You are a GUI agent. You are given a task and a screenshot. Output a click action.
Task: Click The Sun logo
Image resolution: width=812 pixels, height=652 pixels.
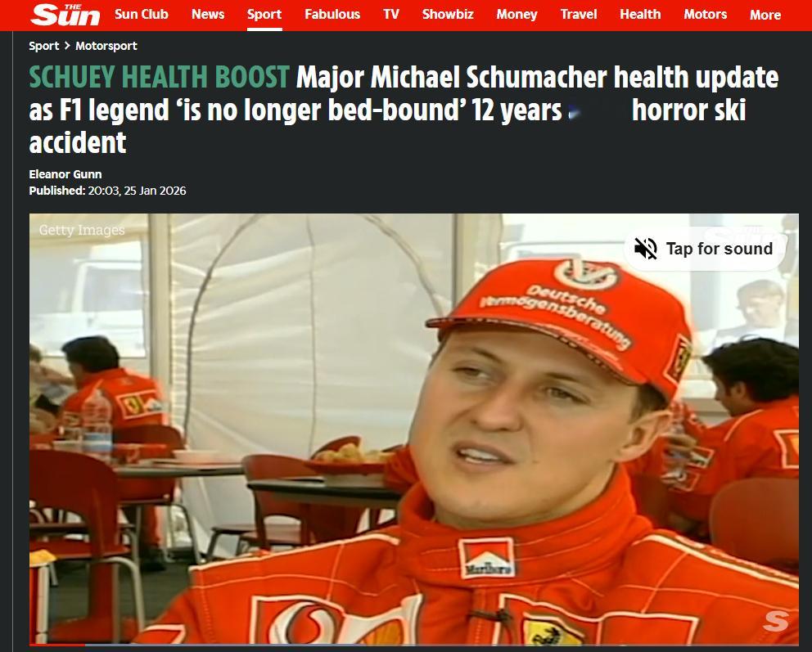[x=65, y=14]
